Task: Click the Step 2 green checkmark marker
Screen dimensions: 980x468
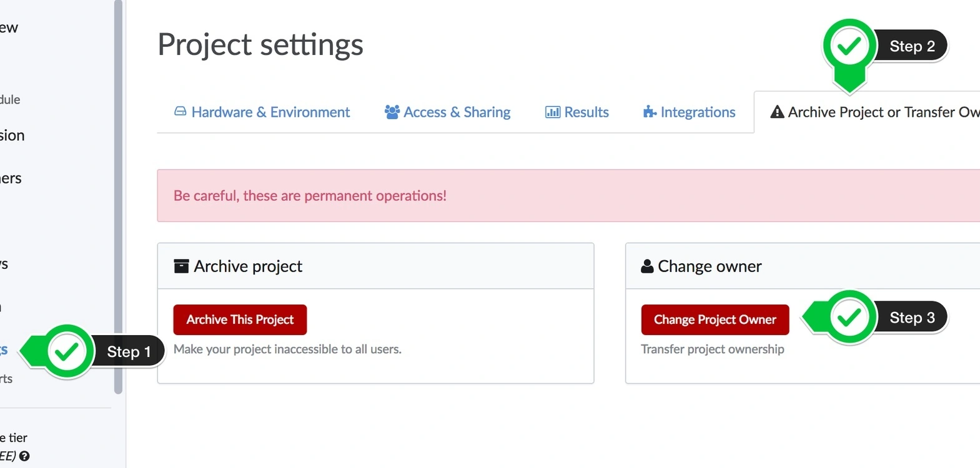Action: tap(849, 46)
